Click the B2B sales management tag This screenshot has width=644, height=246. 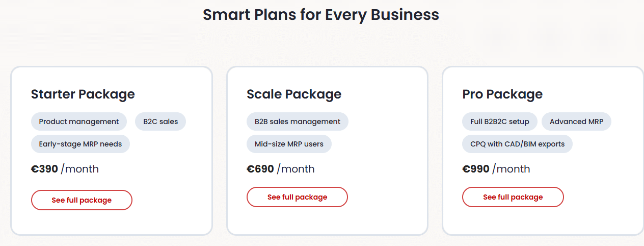coord(298,121)
